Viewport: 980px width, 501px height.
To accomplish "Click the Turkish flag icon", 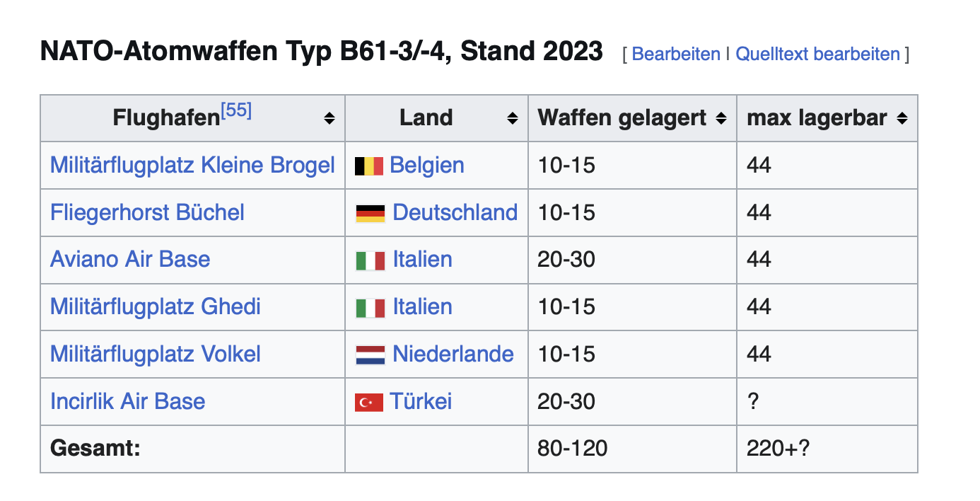I will 369,402.
